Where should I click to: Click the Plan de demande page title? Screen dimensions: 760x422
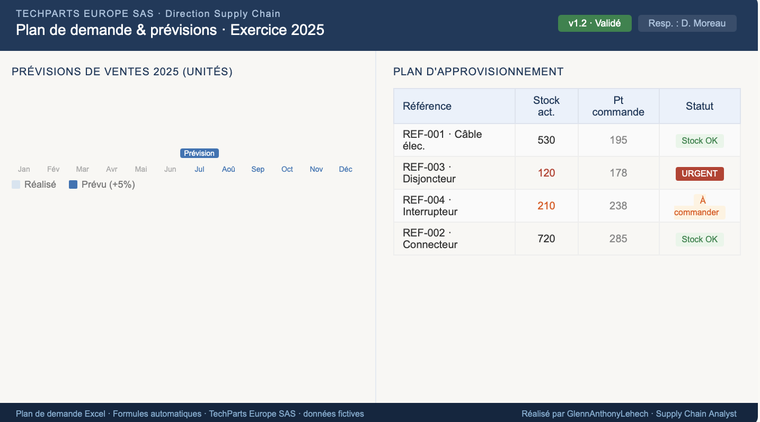pos(170,30)
